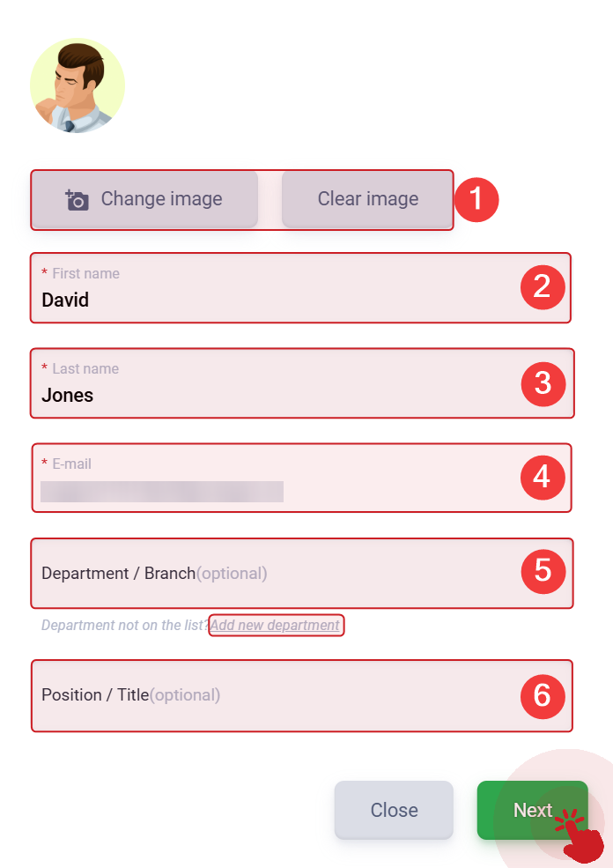
Task: Focus the First name field containing David
Action: pos(300,288)
